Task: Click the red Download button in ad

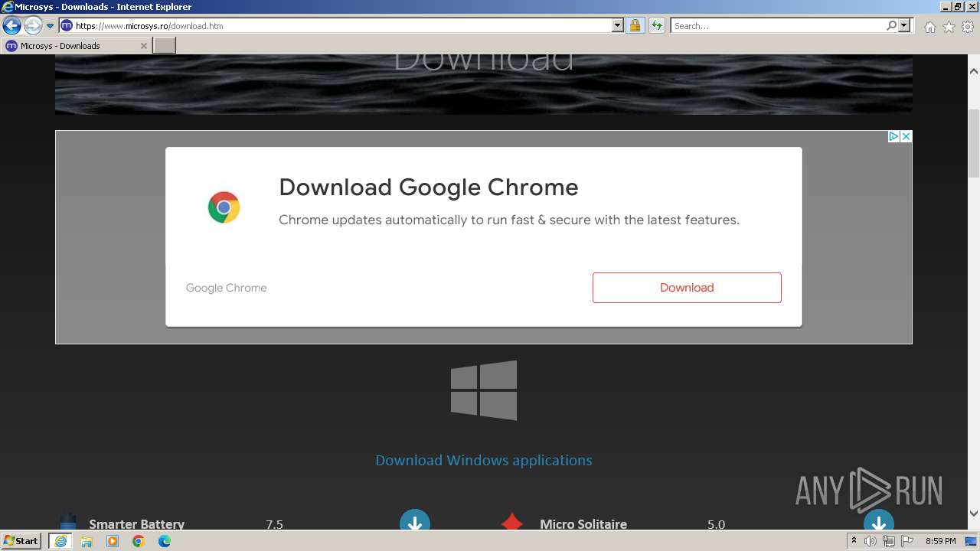Action: coord(687,288)
